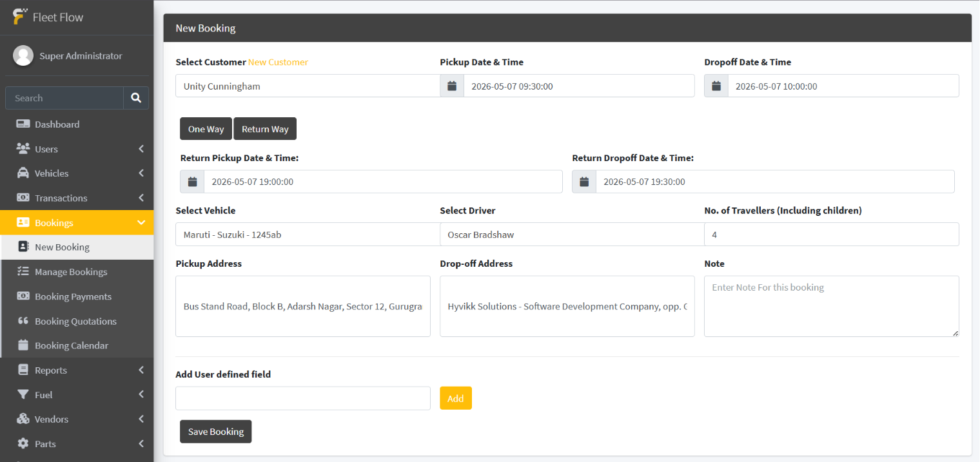The width and height of the screenshot is (980, 462).
Task: Expand the Transactions submenu chevron
Action: coord(141,198)
